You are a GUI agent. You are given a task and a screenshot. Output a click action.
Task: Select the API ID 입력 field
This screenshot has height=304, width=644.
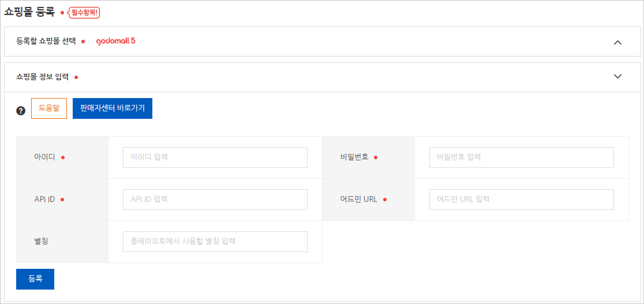[x=215, y=199]
